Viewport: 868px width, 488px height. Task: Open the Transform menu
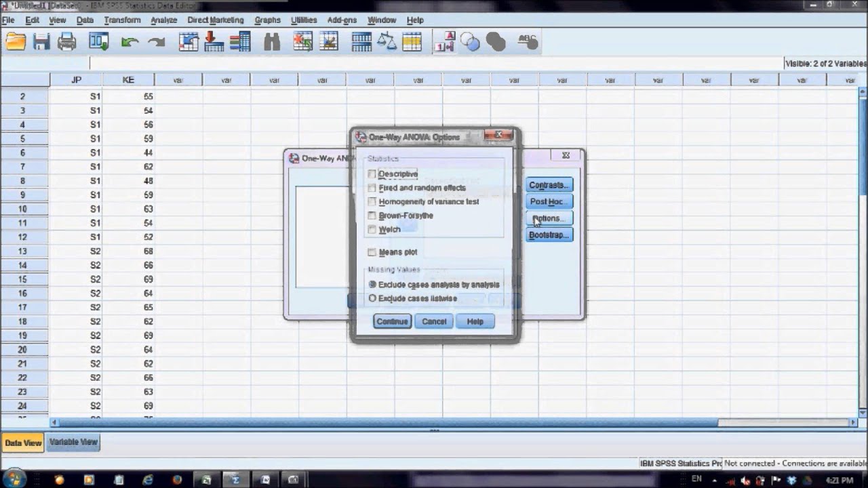pos(122,20)
